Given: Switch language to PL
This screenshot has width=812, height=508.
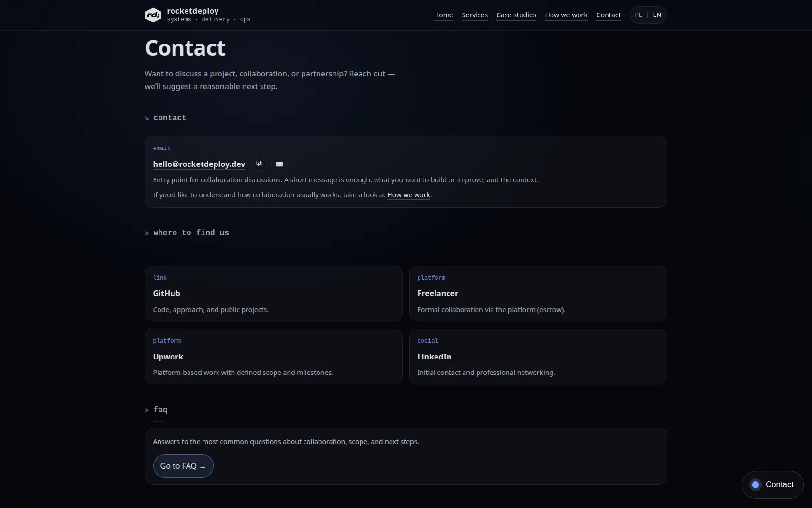Looking at the screenshot, I should coord(638,15).
